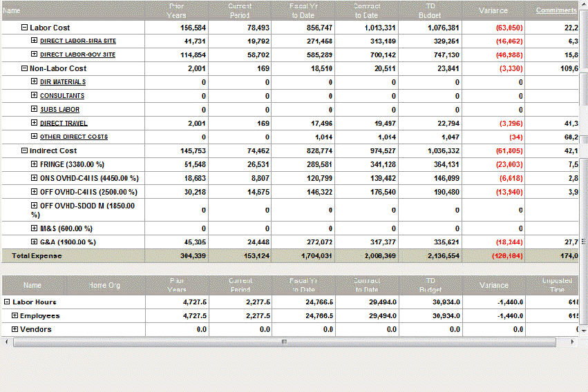Click the horizontal scrollbar under Labor Hours
This screenshot has height=392, width=588.
(283, 342)
